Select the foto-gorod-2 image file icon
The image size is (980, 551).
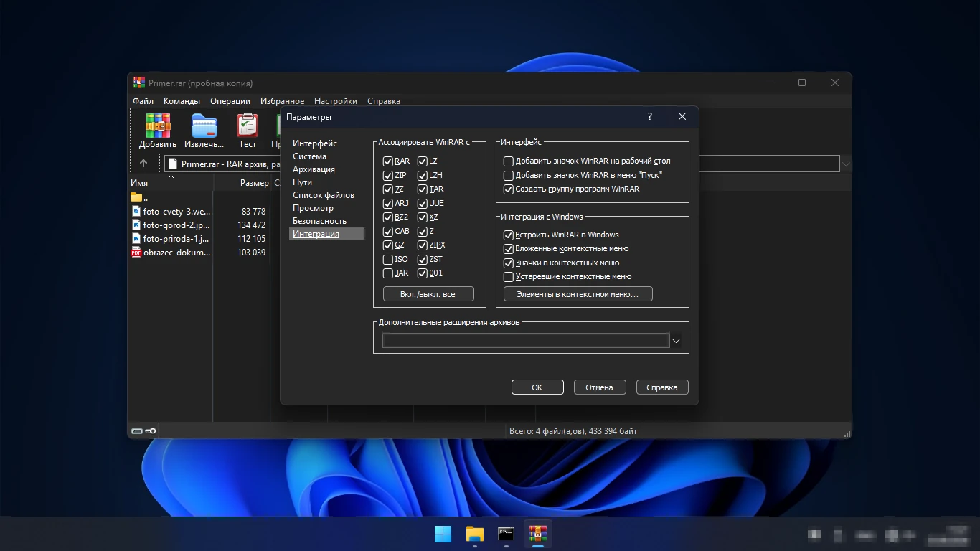136,225
